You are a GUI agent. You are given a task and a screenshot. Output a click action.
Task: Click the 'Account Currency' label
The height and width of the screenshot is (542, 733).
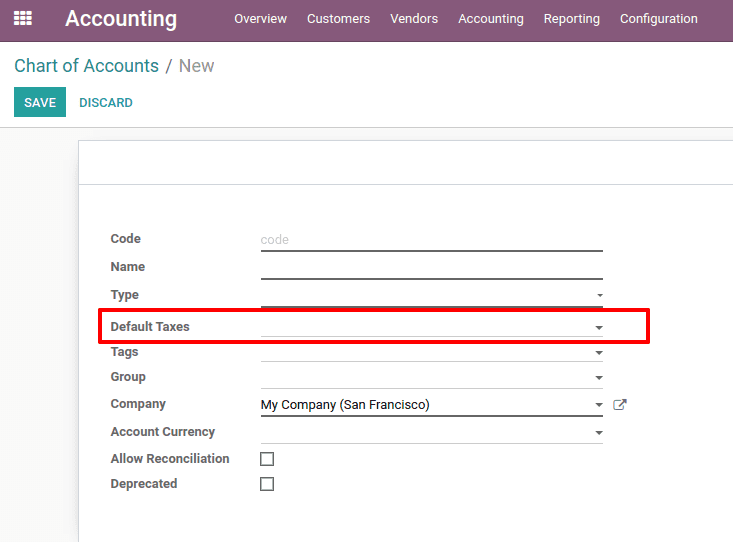pyautogui.click(x=163, y=432)
